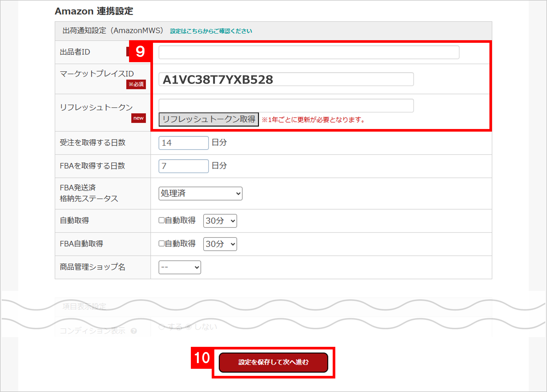
Task: Enable the 自動取得 checkbox in FBA自動取得 row
Action: point(162,244)
